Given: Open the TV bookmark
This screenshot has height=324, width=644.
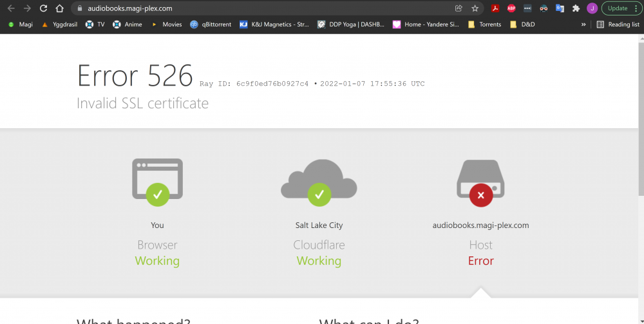Looking at the screenshot, I should 95,24.
